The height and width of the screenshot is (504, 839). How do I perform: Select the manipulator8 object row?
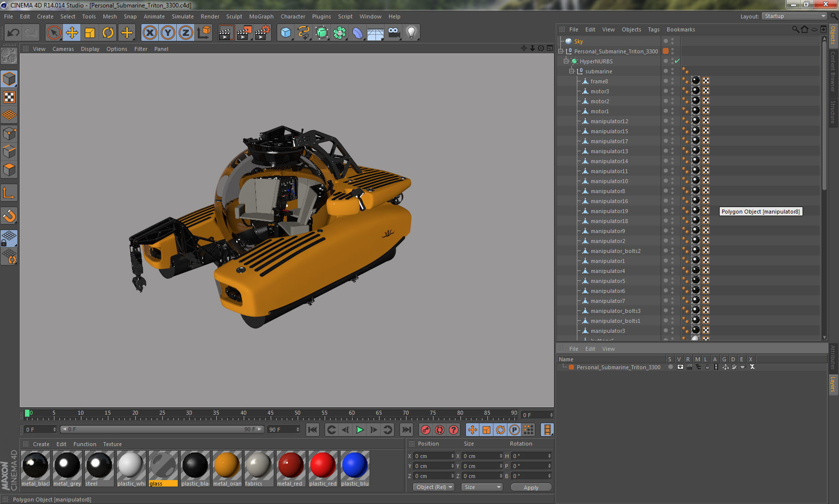point(608,191)
